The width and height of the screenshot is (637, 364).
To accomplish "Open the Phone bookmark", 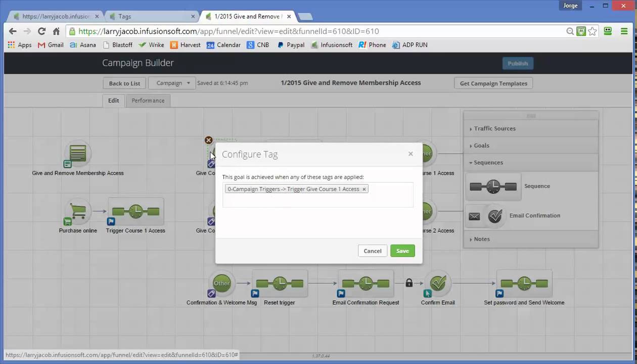I will click(x=373, y=45).
